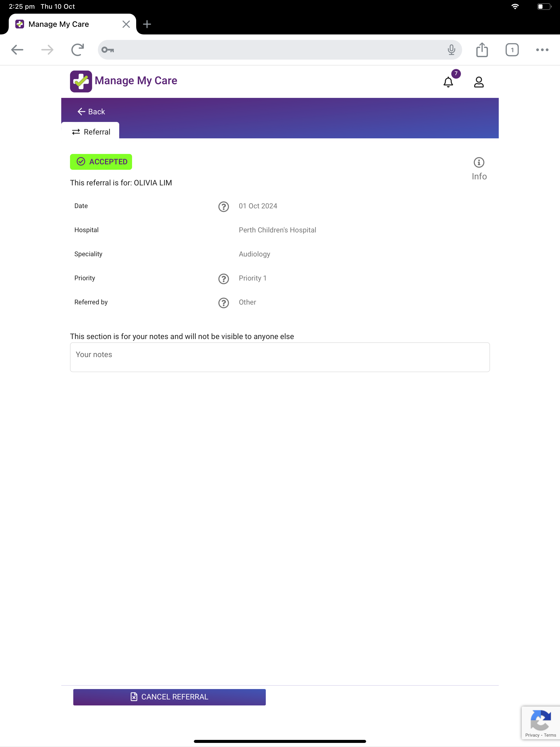Tap the battery status icon

[544, 6]
